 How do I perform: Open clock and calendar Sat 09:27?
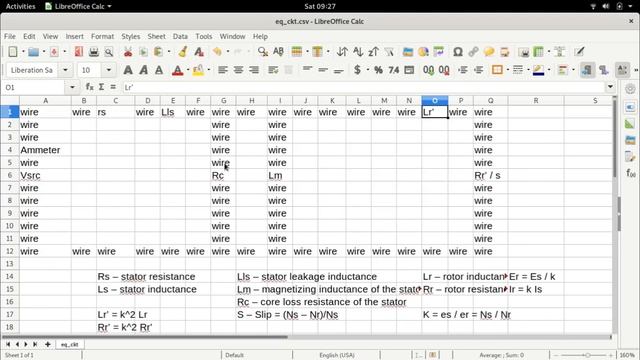(x=320, y=6)
